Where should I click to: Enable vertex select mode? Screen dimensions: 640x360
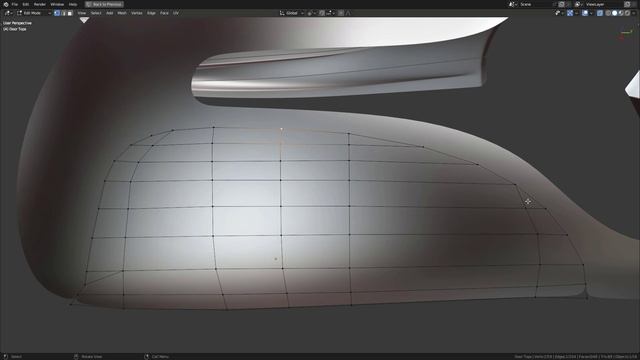pyautogui.click(x=57, y=13)
